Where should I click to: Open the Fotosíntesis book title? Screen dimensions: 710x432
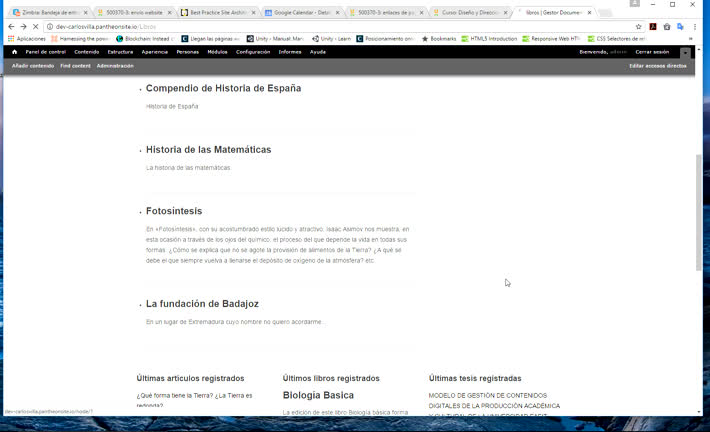174,211
